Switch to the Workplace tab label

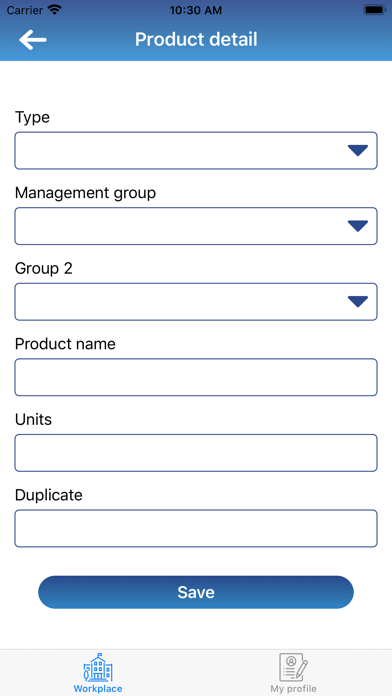(x=98, y=689)
